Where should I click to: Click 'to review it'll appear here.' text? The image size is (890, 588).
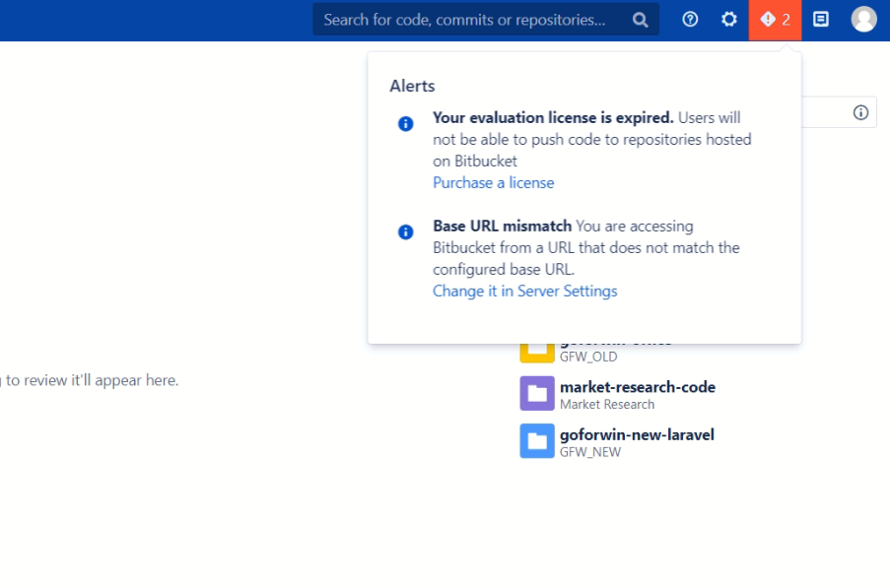pos(92,380)
